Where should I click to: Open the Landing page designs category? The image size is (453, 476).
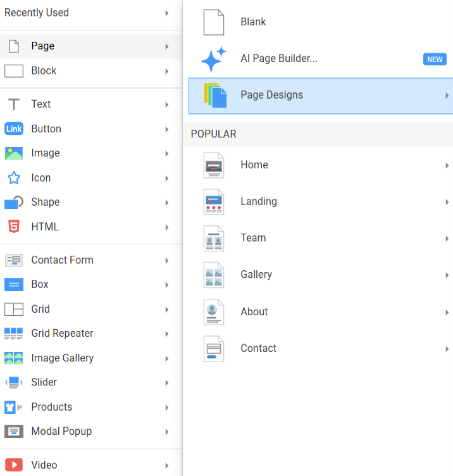(x=258, y=201)
